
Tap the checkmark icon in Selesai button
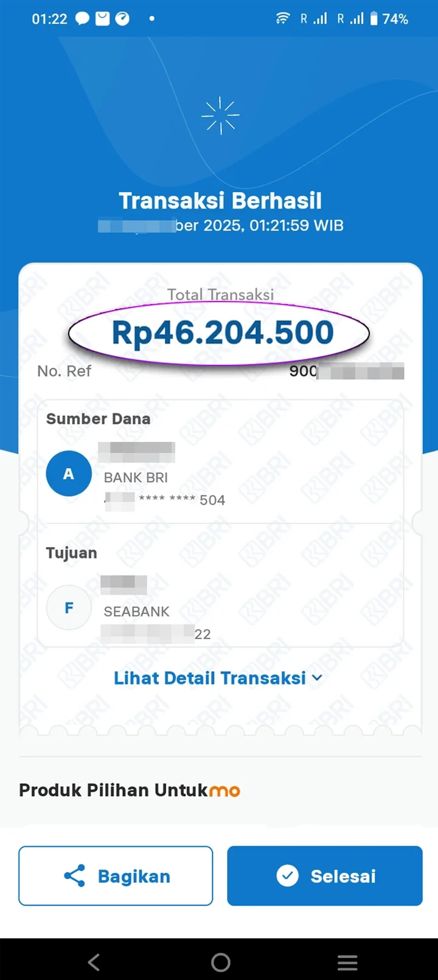[x=288, y=875]
